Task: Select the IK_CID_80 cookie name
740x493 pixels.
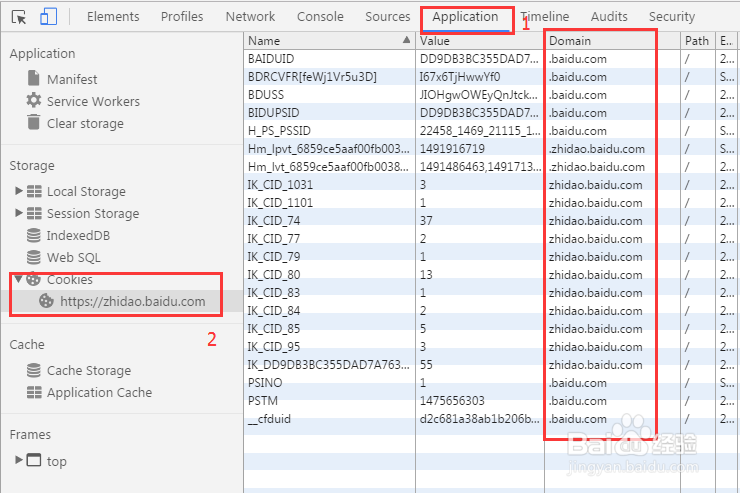Action: tap(274, 275)
